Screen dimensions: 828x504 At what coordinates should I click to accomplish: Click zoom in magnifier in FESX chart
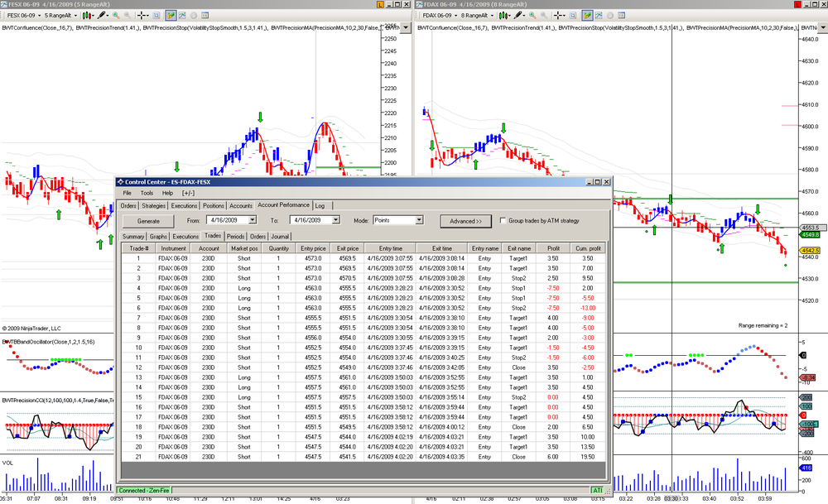(x=116, y=15)
